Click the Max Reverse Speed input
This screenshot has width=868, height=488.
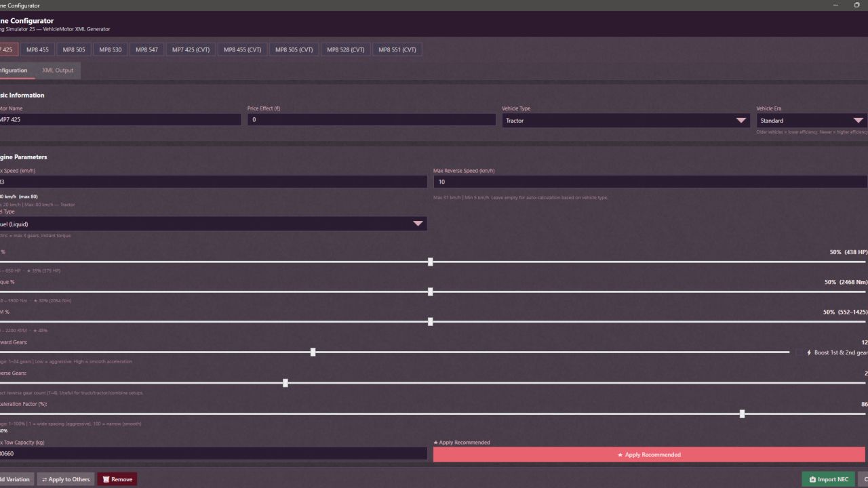click(x=650, y=182)
